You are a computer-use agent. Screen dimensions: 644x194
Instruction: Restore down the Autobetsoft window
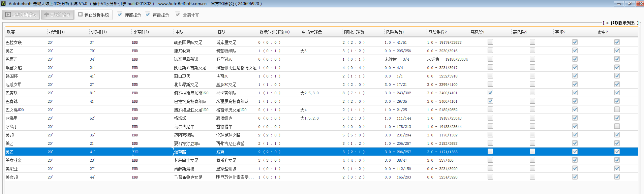click(630, 4)
